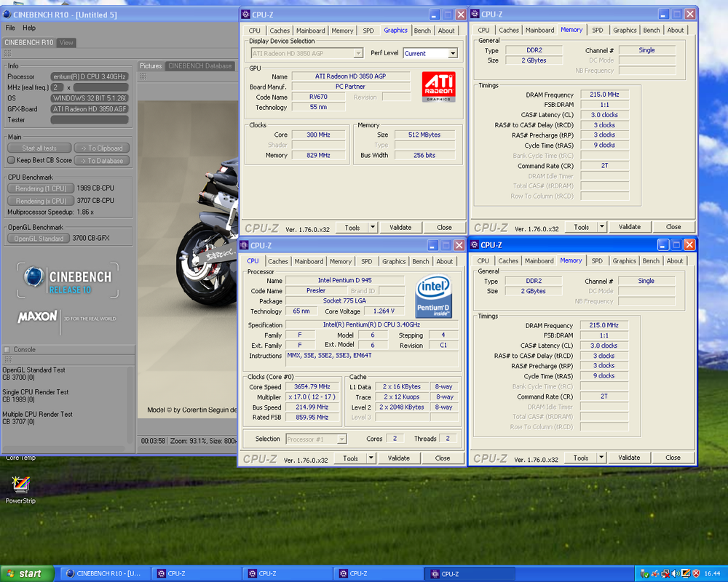Click the Intel Pentium D inside logo

tap(434, 296)
